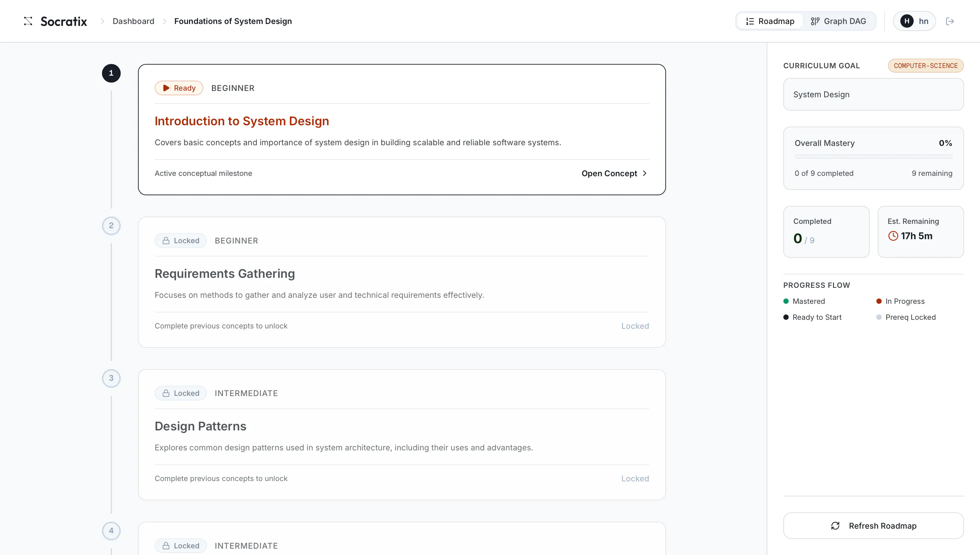Screen dimensions: 980x555
Task: Go to Dashboard breadcrumb link
Action: coord(133,21)
